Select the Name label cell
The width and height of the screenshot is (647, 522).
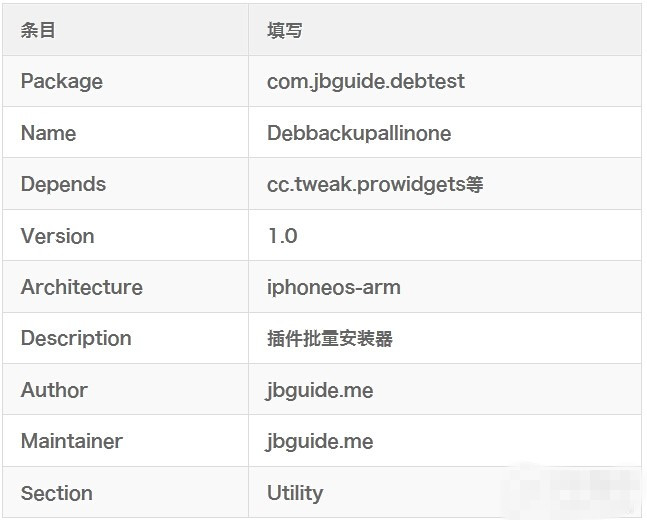coord(48,133)
